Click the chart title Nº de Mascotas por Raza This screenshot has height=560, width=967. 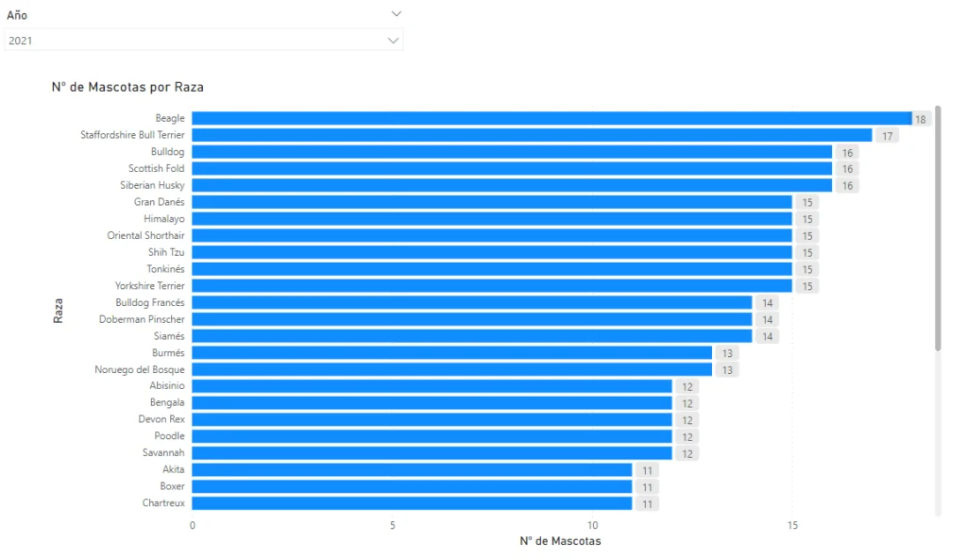[127, 87]
